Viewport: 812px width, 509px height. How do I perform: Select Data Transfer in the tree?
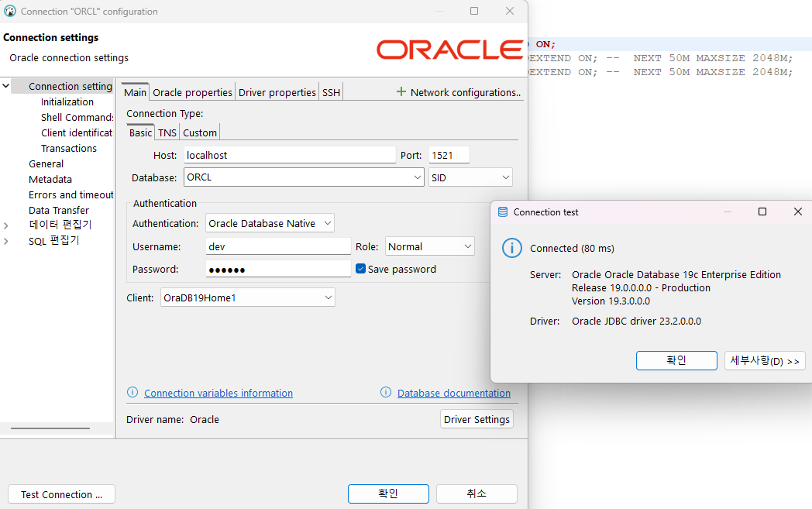[59, 210]
